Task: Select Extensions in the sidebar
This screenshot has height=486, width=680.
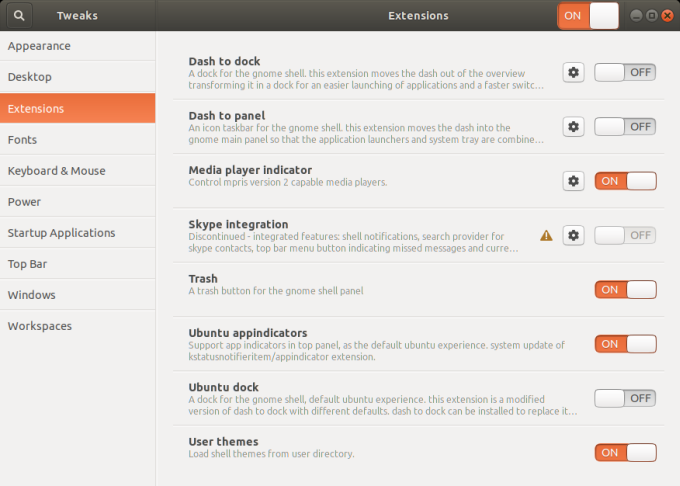Action: pyautogui.click(x=78, y=108)
